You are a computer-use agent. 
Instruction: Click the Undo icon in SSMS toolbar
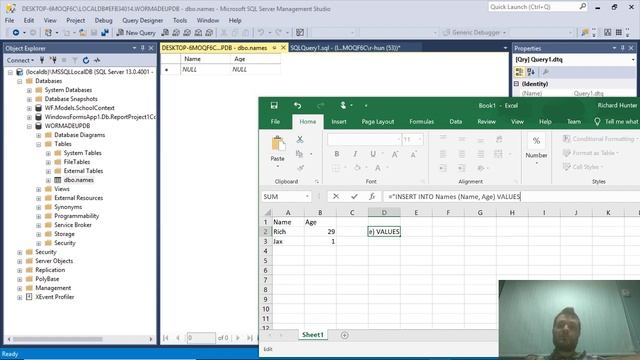pyautogui.click(x=260, y=33)
